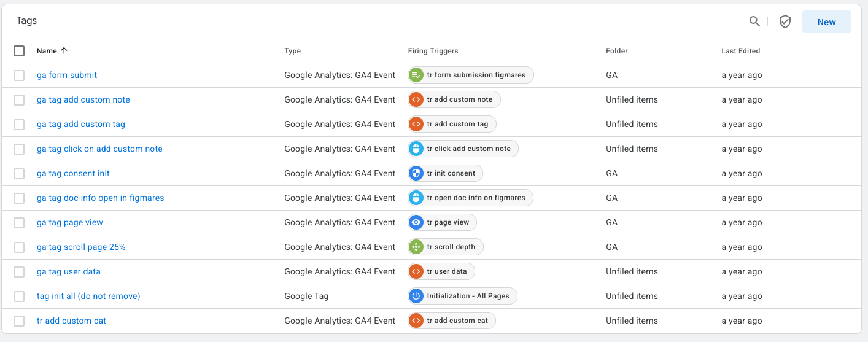Select the ga tag page view checkbox
The image size is (868, 342).
pyautogui.click(x=19, y=223)
